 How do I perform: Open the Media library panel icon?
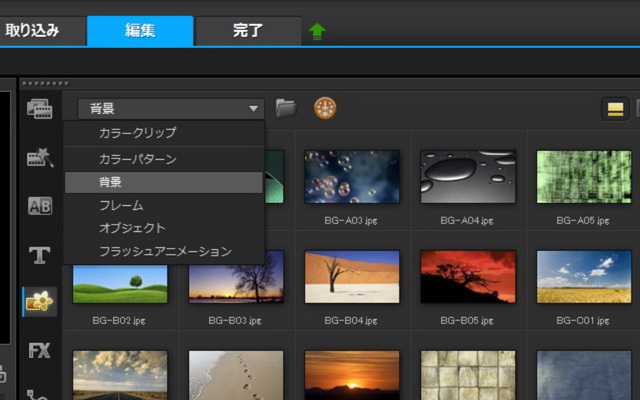tap(39, 109)
